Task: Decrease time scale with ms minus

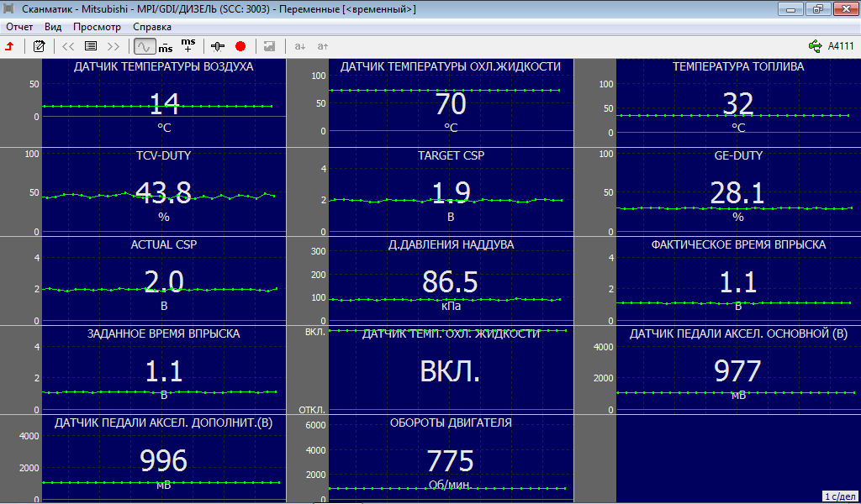Action: (166, 46)
